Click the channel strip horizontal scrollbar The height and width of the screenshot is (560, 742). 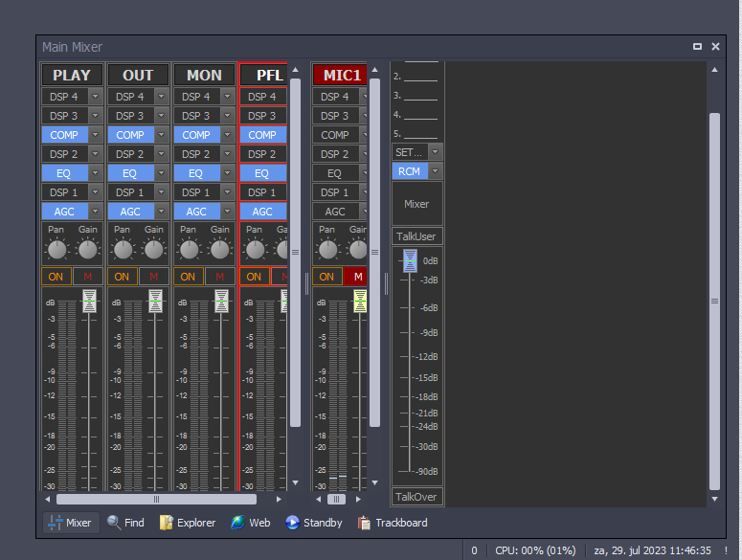(156, 499)
